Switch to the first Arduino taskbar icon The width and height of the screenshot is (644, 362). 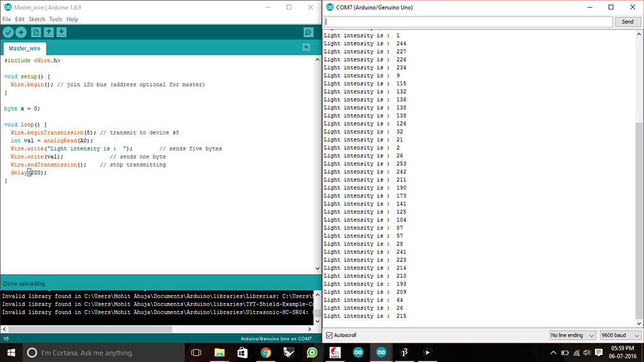click(x=358, y=352)
